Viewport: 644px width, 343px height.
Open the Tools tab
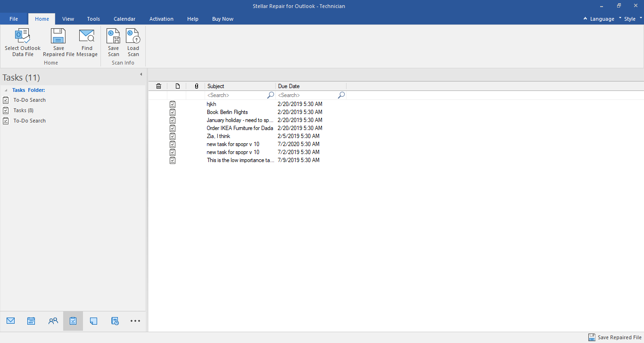tap(93, 19)
